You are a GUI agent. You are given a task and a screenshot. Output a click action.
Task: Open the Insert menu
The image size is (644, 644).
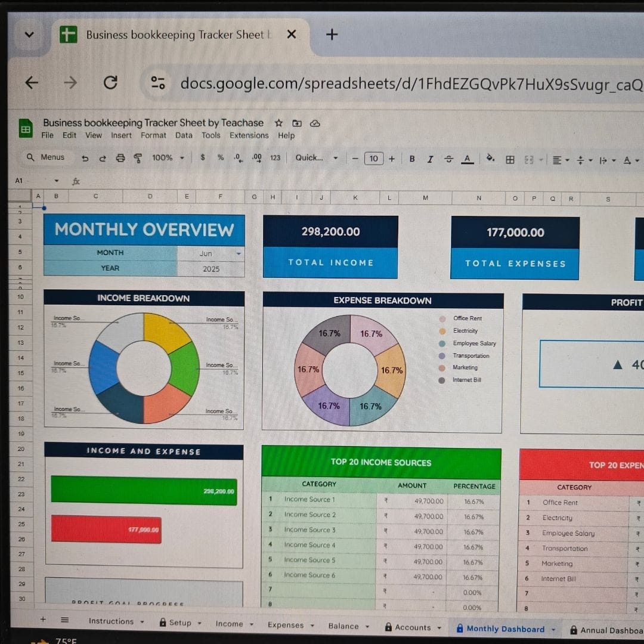click(x=121, y=135)
